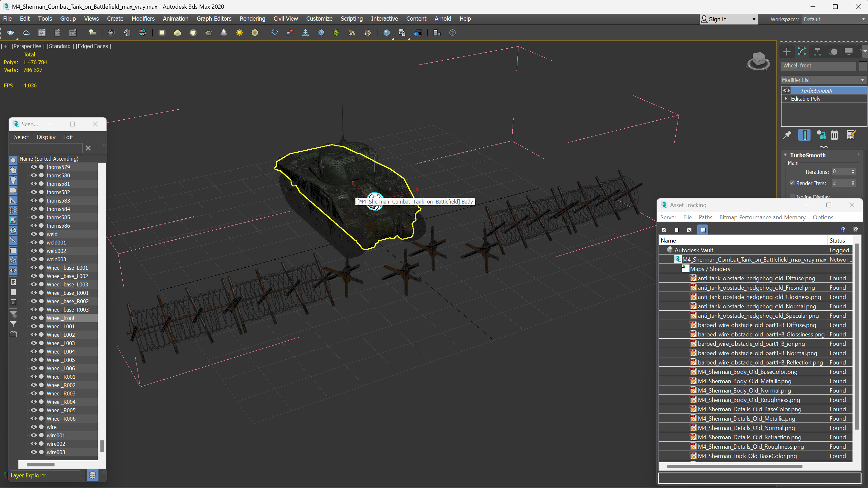Click Asset Tracking refresh icon
Image resolution: width=868 pixels, height=488 pixels.
coord(664,230)
